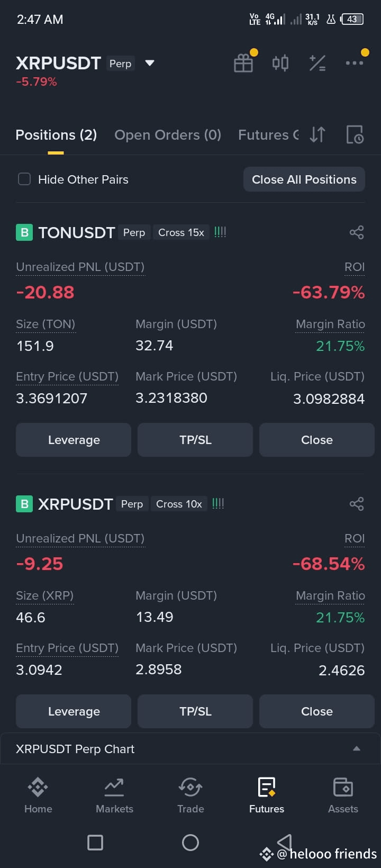The image size is (381, 868).
Task: Check the Hide Other Pairs checkbox
Action: click(24, 179)
